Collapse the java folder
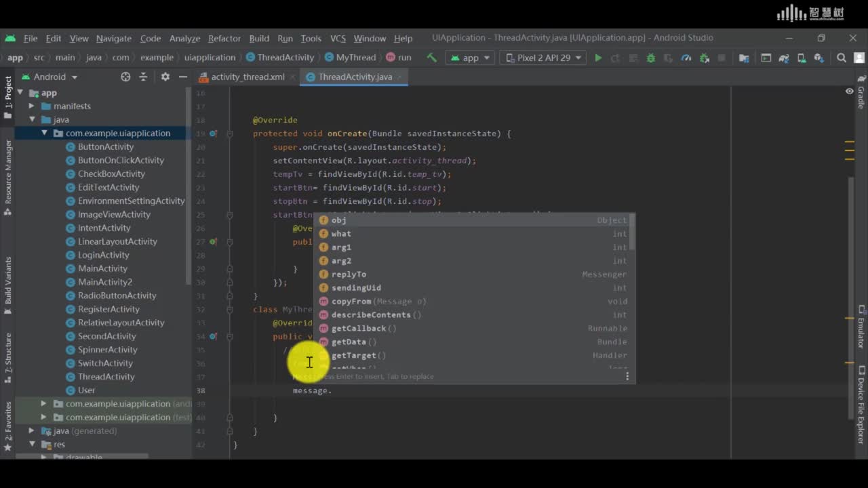Viewport: 868px width, 488px height. (31, 120)
